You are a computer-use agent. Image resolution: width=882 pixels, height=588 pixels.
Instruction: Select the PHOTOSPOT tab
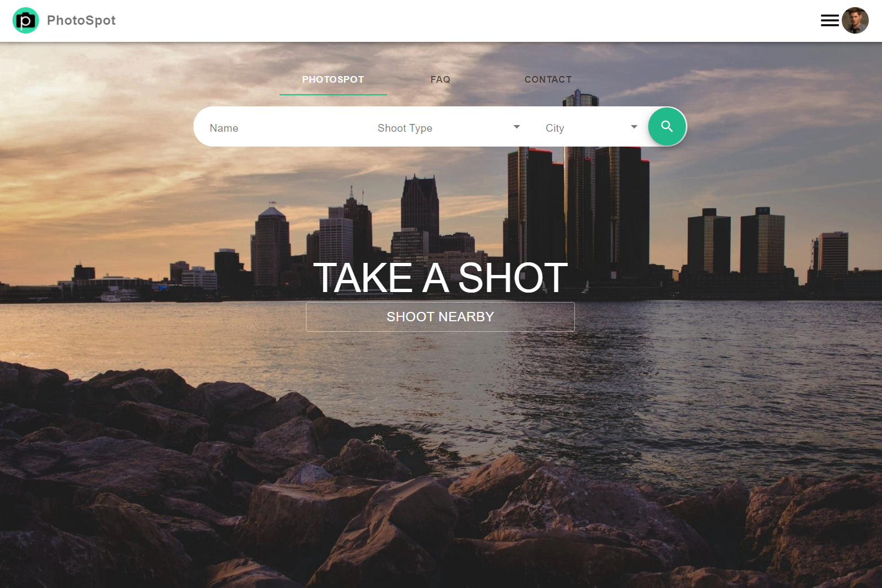pyautogui.click(x=333, y=79)
